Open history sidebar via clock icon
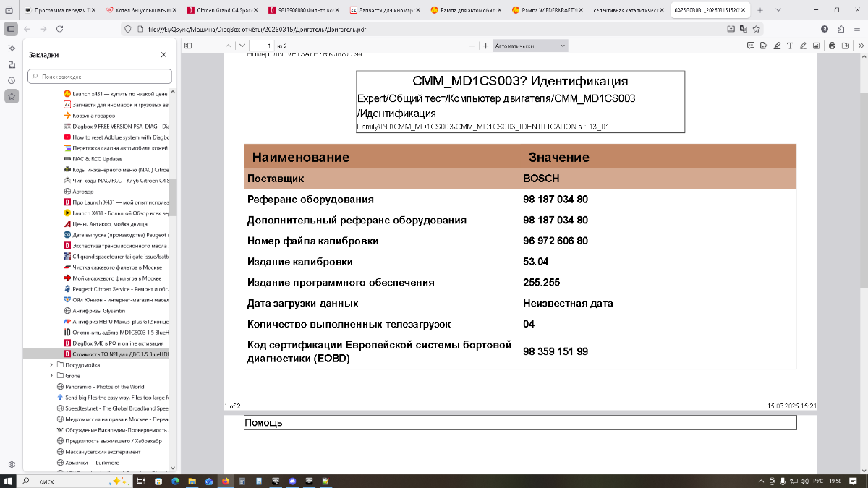 click(x=12, y=80)
